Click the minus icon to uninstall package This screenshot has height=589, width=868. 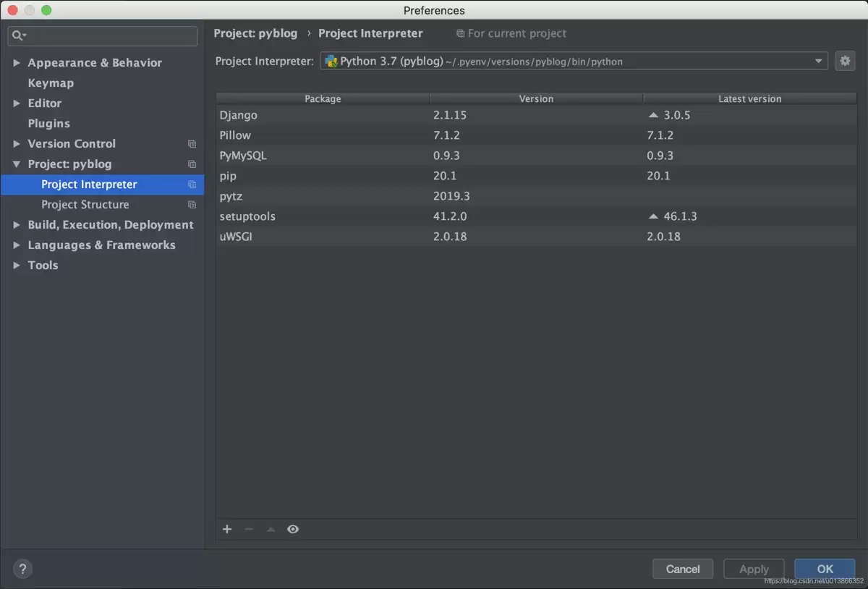(x=249, y=529)
